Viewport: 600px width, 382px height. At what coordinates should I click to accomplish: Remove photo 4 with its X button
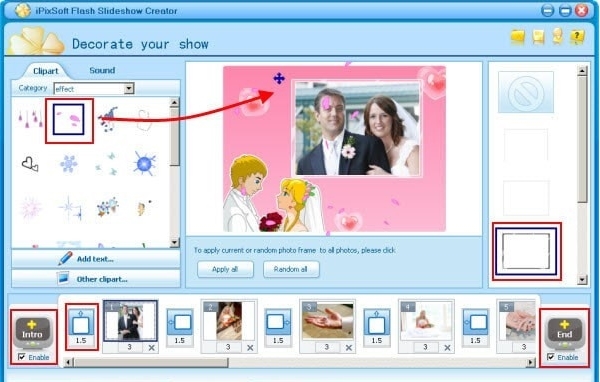[x=447, y=348]
